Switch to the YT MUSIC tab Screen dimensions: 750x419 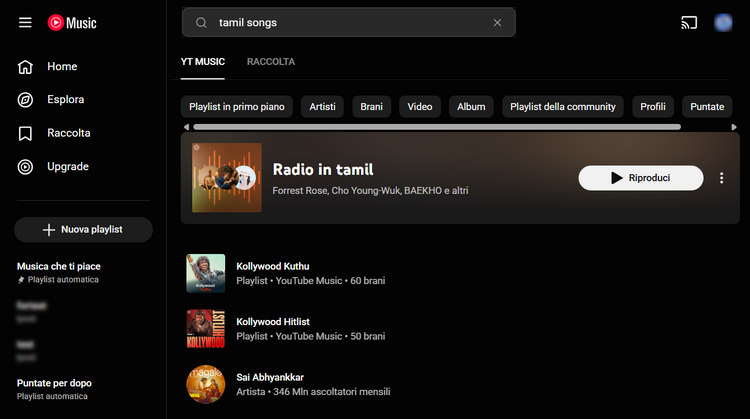tap(203, 62)
